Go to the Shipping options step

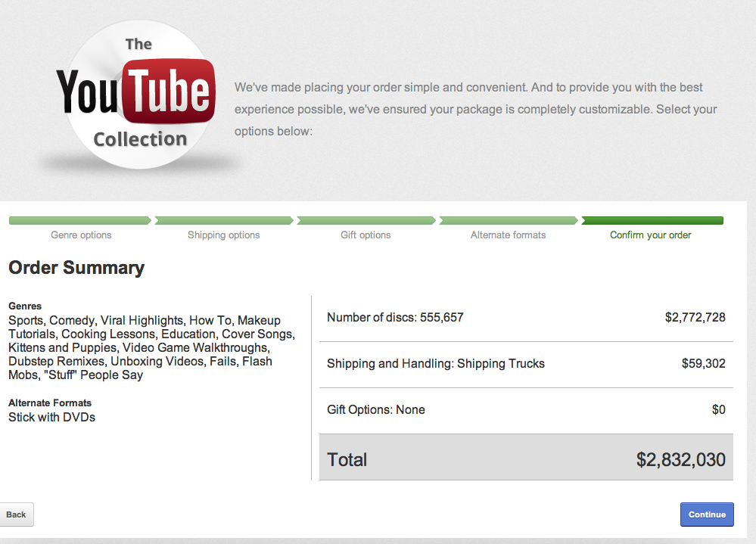(x=224, y=235)
